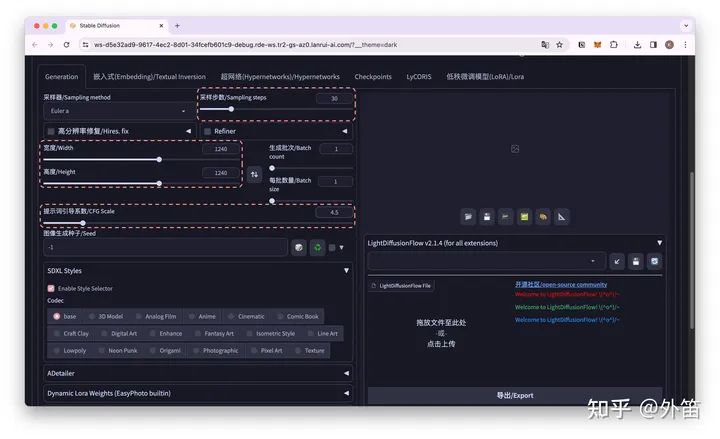Reload the page in browser

click(x=67, y=45)
